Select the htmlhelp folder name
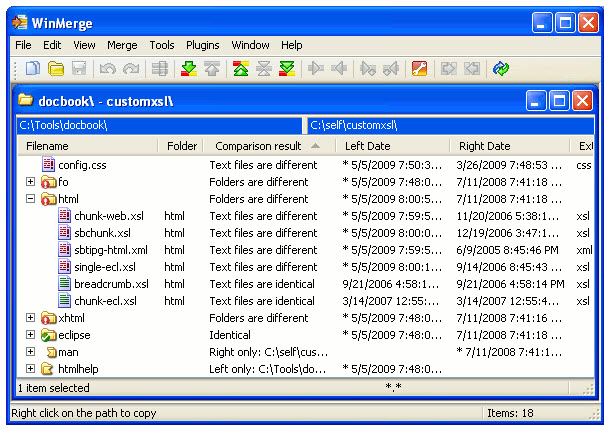 tap(78, 369)
